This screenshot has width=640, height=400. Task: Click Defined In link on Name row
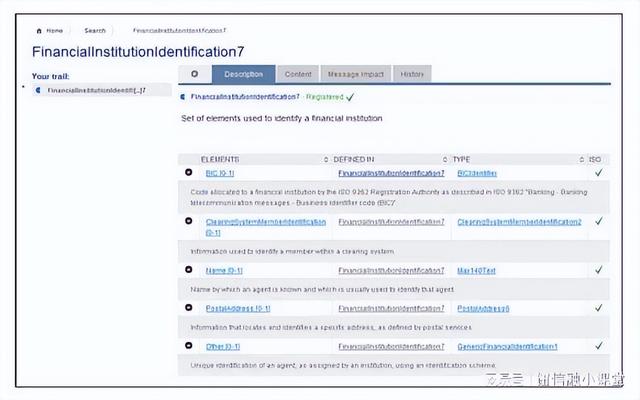391,270
